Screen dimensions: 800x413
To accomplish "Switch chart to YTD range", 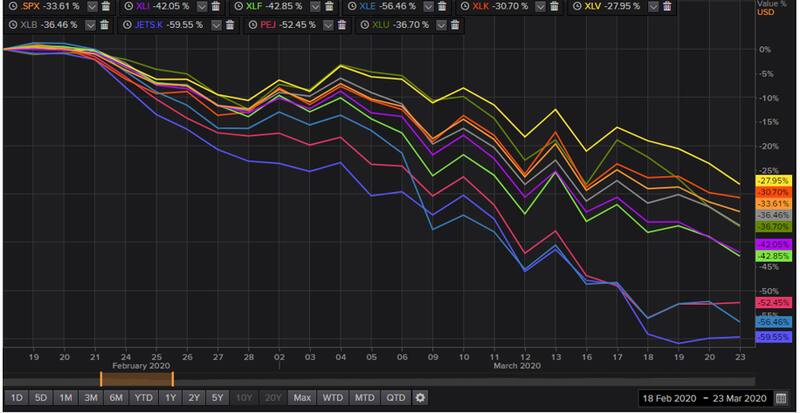I will click(x=144, y=397).
